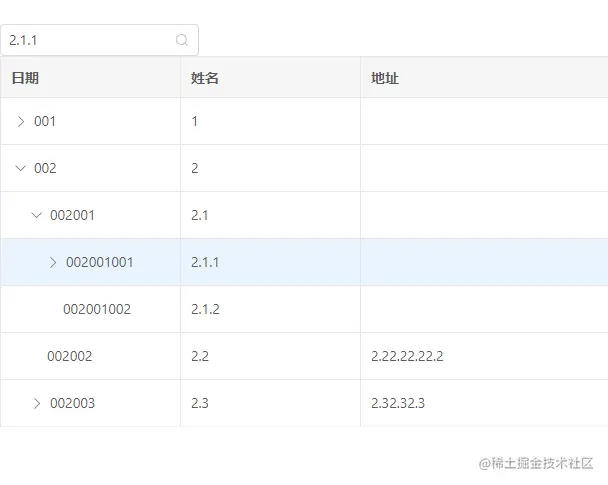Click the address cell 2.22.22.22.2

(484, 356)
